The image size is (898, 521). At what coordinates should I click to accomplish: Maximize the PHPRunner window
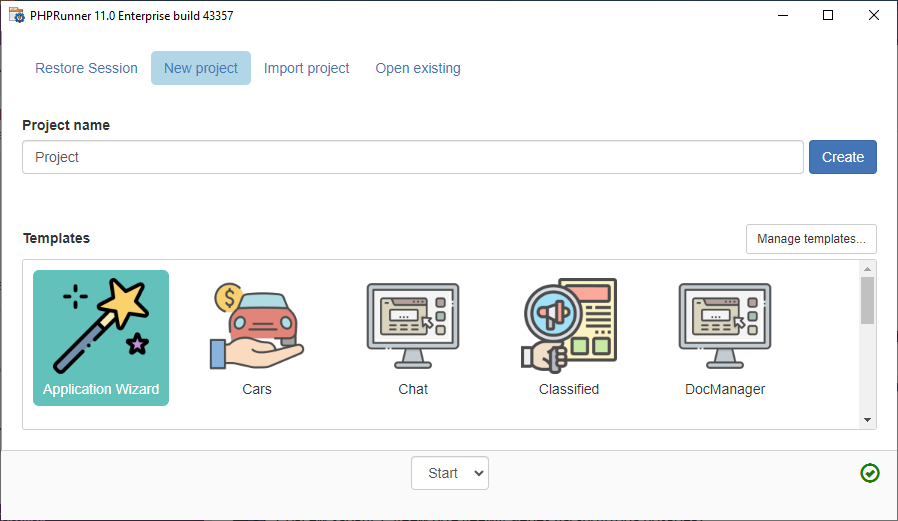coord(828,15)
